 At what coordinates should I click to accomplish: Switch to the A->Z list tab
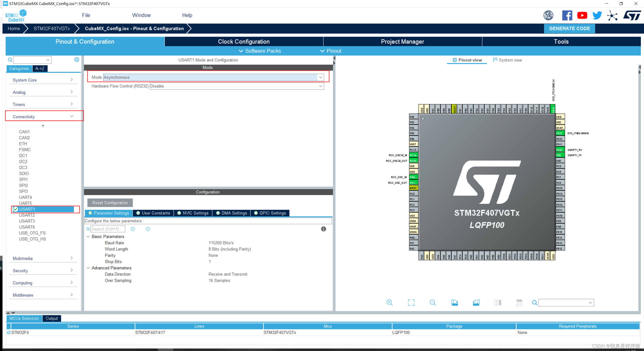(x=40, y=68)
